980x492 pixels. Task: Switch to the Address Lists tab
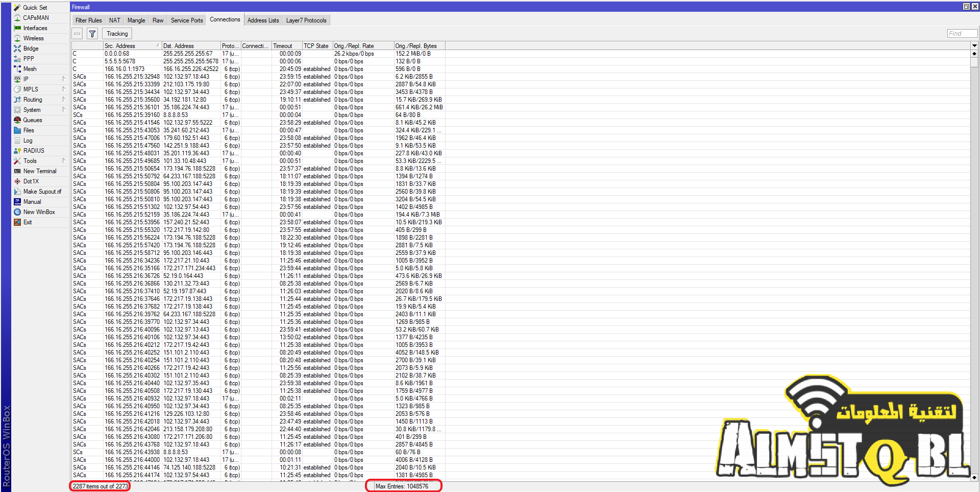point(263,20)
